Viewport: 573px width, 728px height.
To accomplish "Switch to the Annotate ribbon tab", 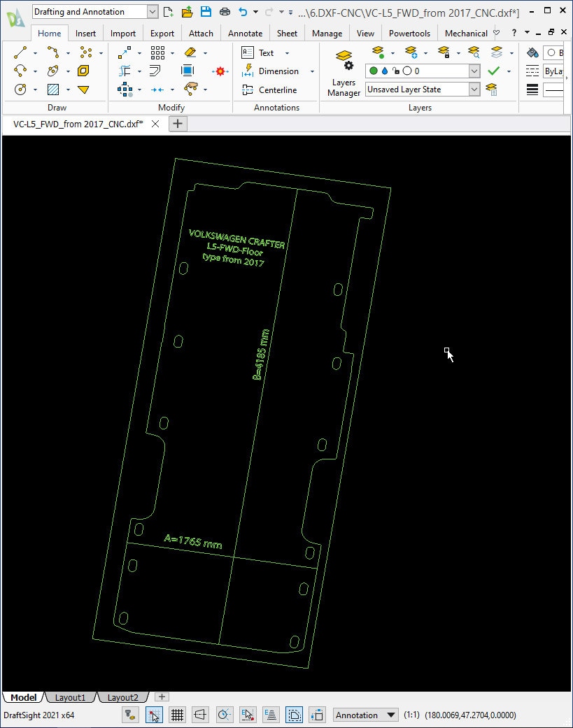I will pos(245,33).
